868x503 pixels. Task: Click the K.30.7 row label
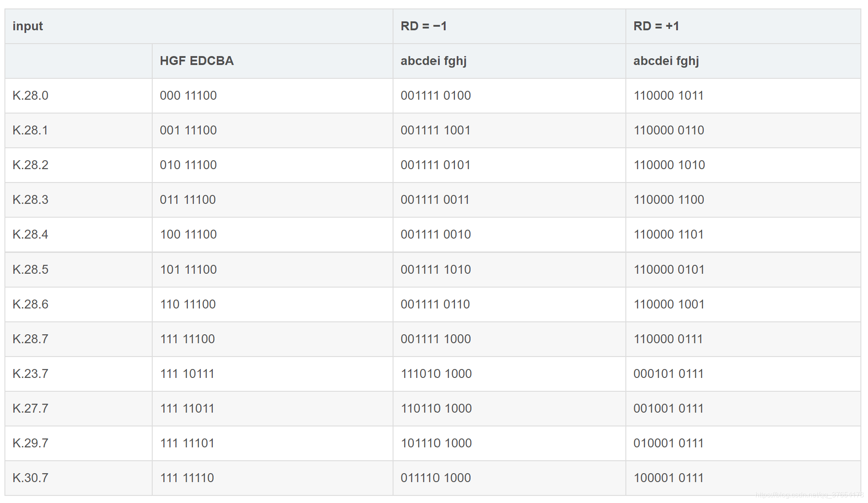(x=30, y=478)
